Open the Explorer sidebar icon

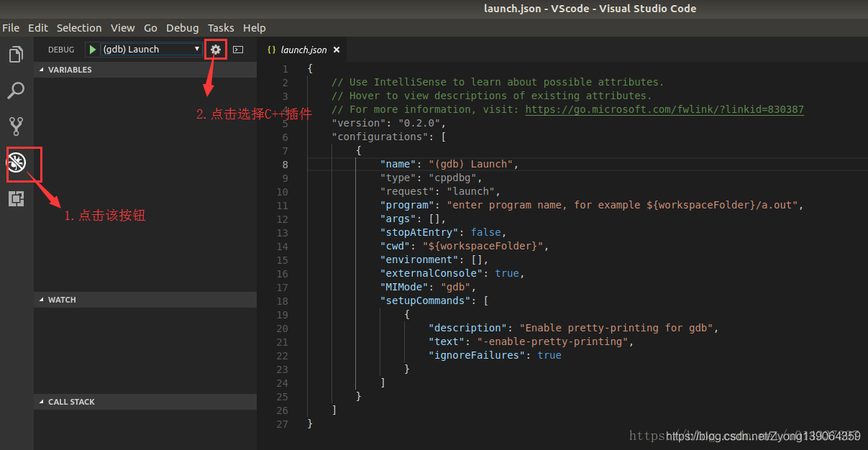[16, 54]
